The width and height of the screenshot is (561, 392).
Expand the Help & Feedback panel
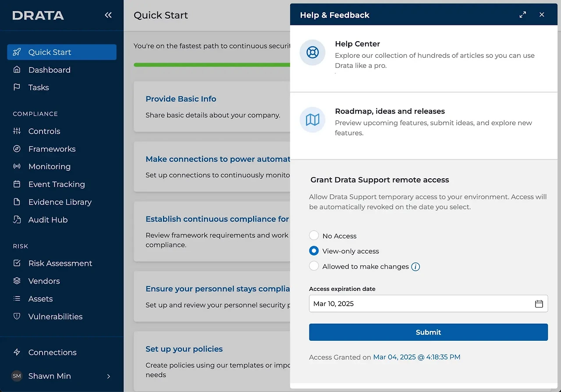pos(523,15)
